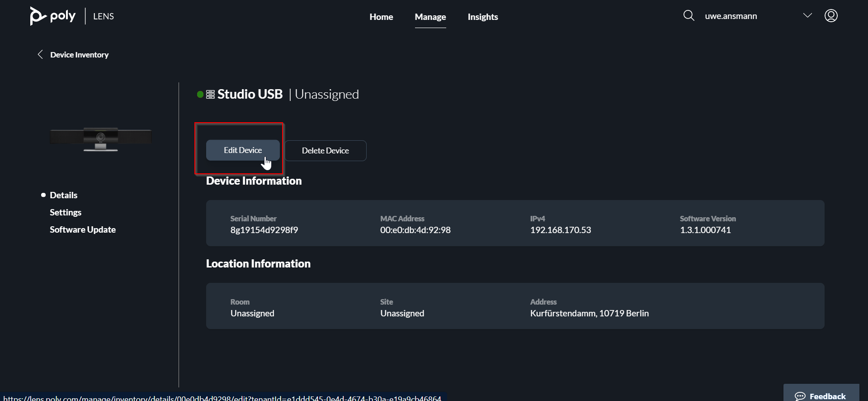This screenshot has height=401, width=868.
Task: Click the Serial Number field label
Action: [x=253, y=219]
